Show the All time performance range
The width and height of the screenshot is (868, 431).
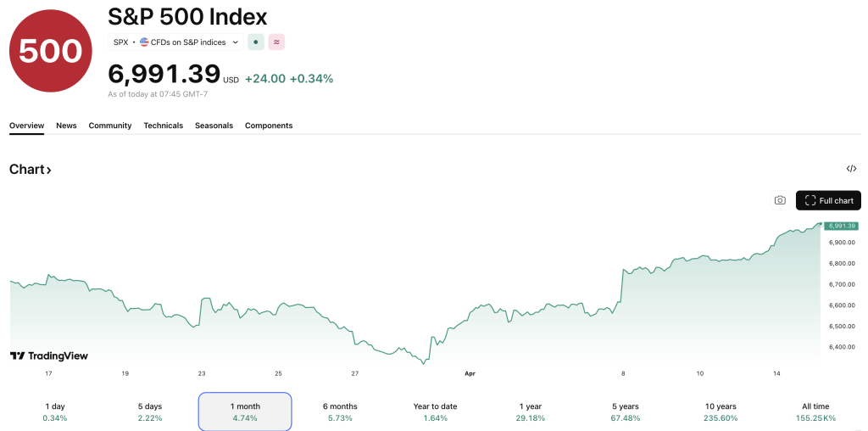[815, 411]
